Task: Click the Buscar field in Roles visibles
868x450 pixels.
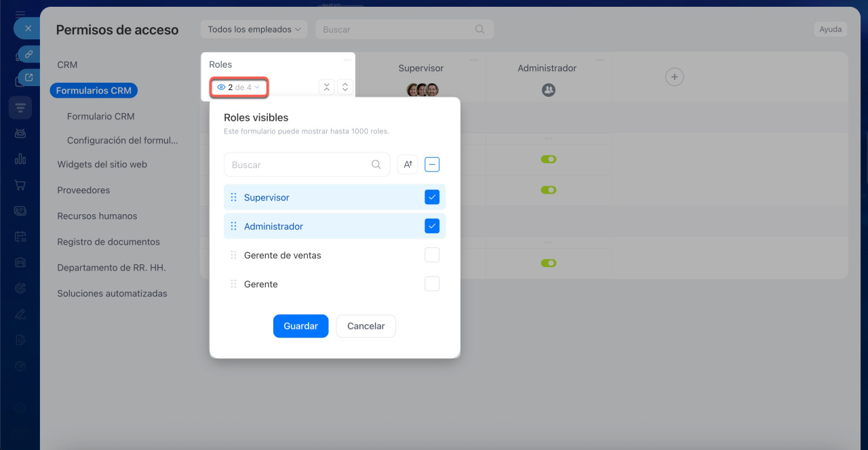Action: pyautogui.click(x=298, y=165)
